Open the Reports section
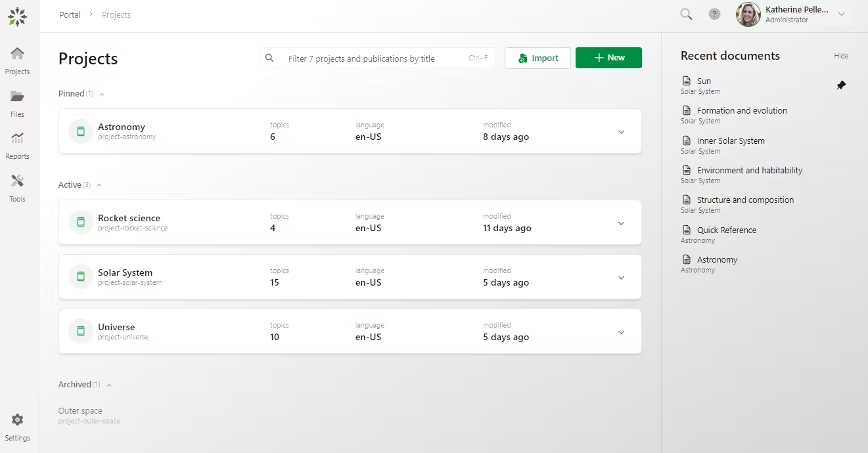The image size is (868, 453). point(17,144)
